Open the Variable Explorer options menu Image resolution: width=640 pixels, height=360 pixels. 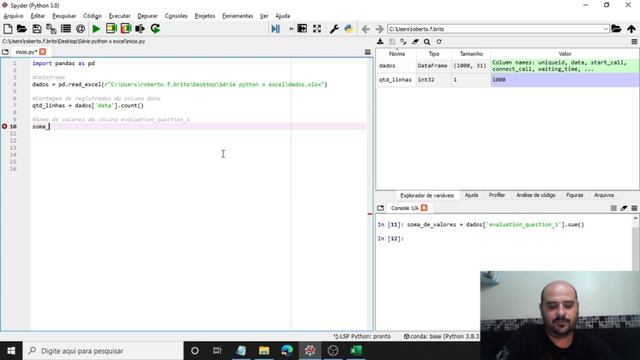point(634,42)
